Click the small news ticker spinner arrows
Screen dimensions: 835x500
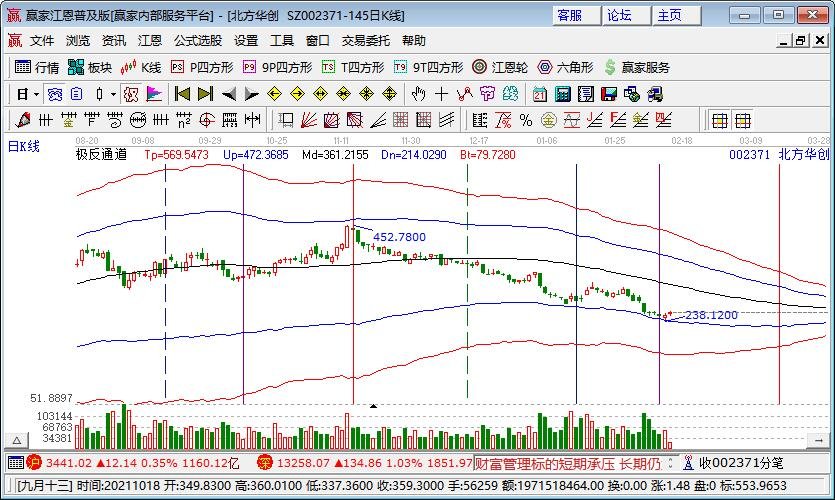pyautogui.click(x=670, y=463)
